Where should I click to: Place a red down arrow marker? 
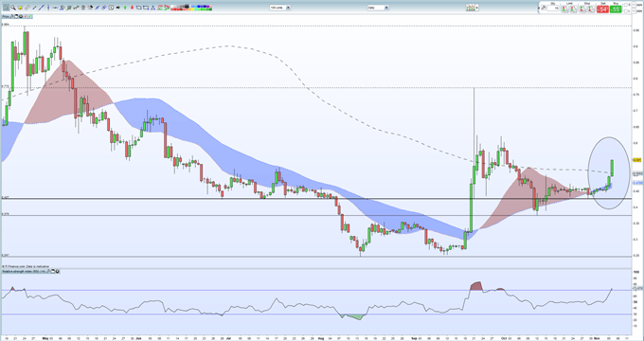tap(132, 8)
